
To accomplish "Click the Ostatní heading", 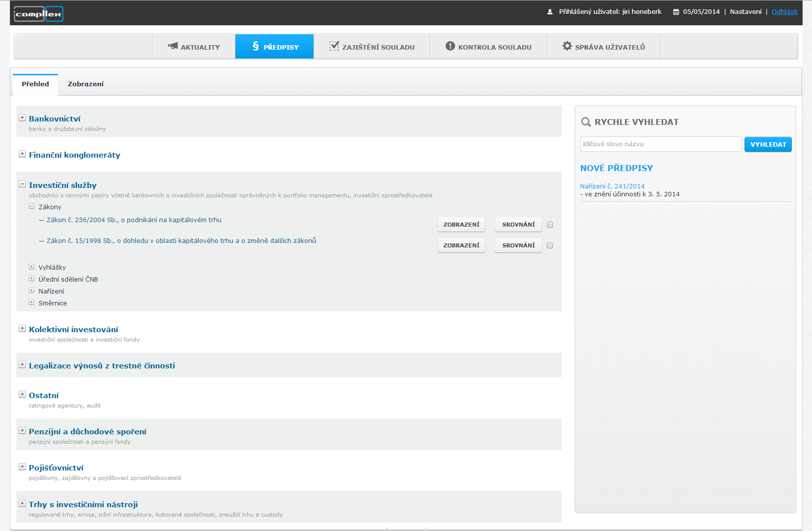I will coord(44,396).
